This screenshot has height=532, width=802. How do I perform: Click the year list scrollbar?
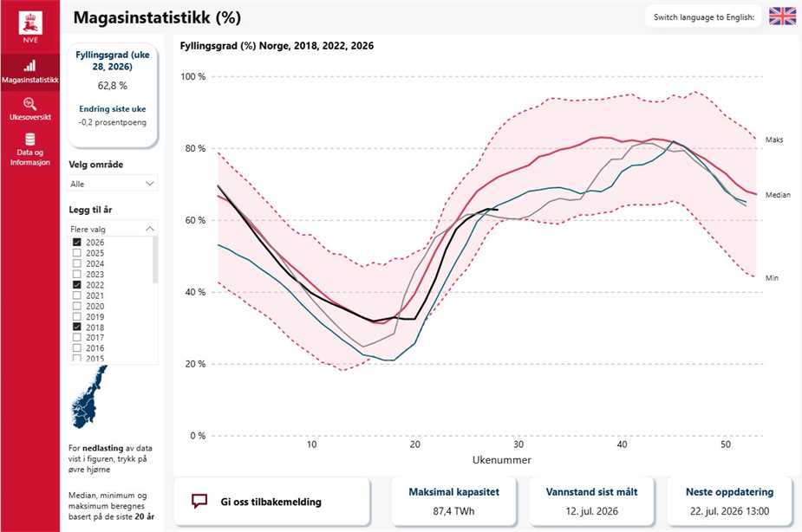[155, 260]
